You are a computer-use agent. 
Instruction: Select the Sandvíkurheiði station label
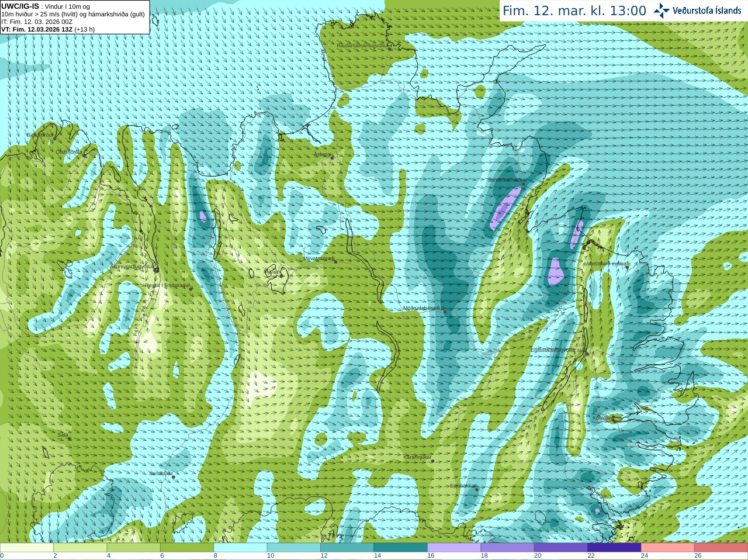(506, 180)
